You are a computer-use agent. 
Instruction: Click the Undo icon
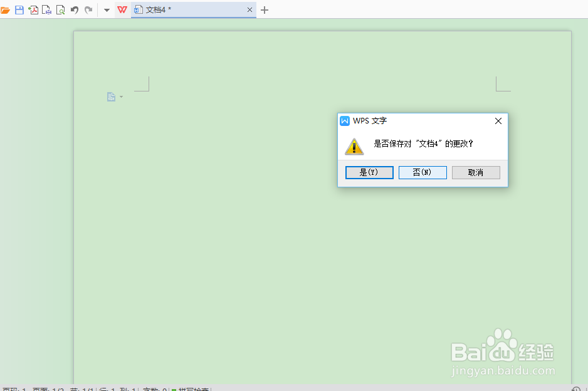point(75,9)
